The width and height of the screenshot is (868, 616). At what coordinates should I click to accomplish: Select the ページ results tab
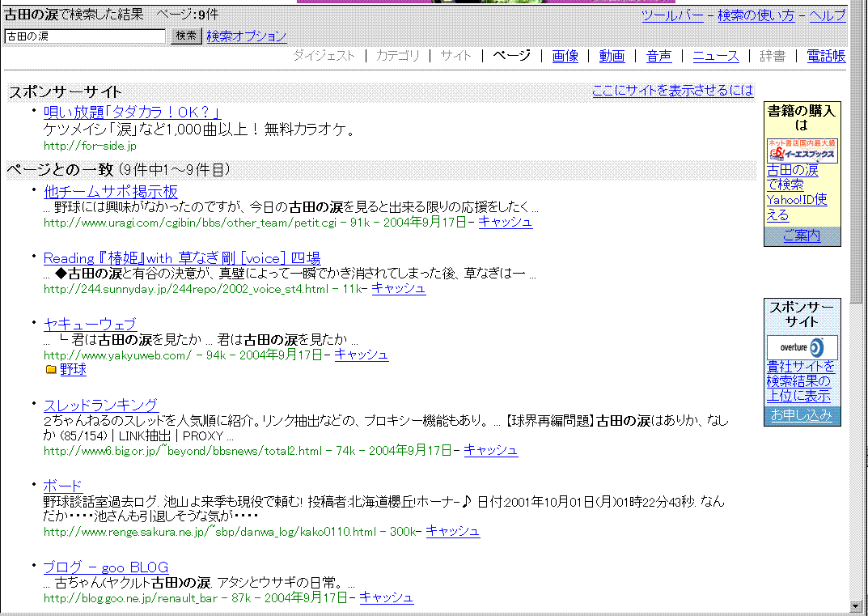tap(511, 55)
